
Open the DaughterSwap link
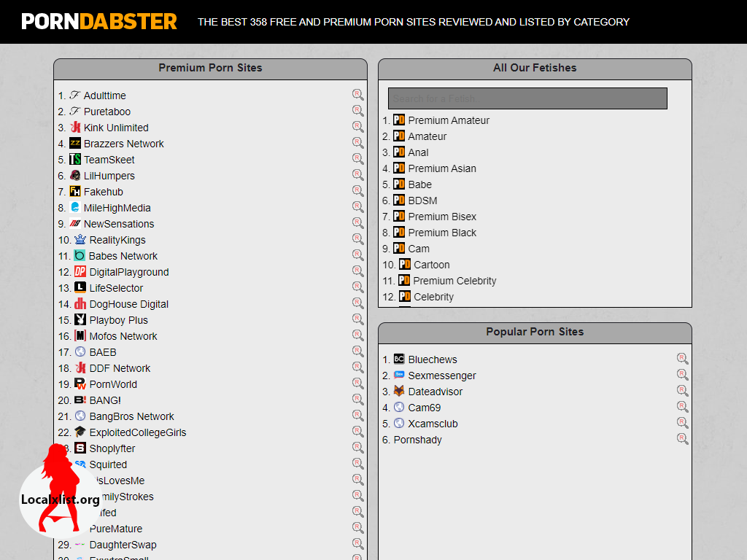123,545
